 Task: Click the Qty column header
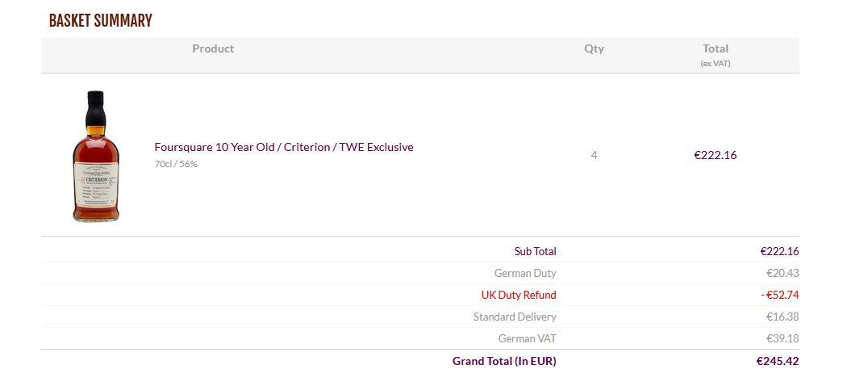click(x=594, y=48)
